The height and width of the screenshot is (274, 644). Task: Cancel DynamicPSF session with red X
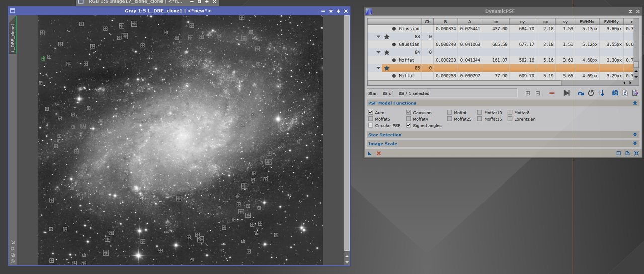click(379, 153)
